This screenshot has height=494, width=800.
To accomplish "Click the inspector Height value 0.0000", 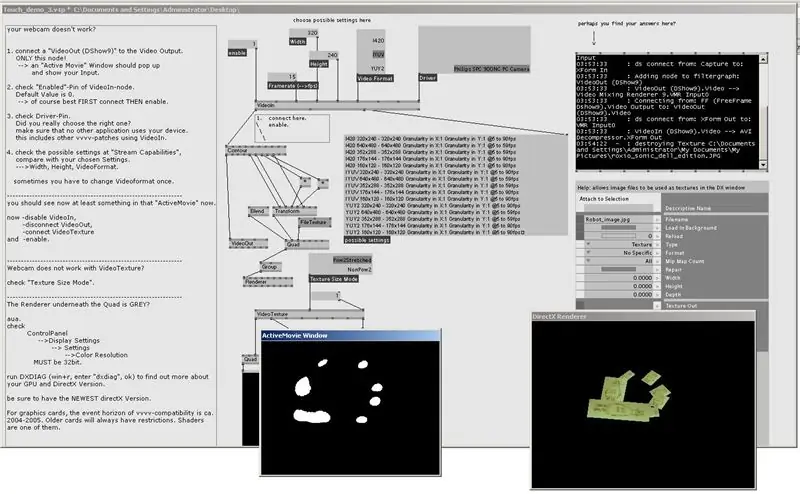I will click(x=618, y=286).
